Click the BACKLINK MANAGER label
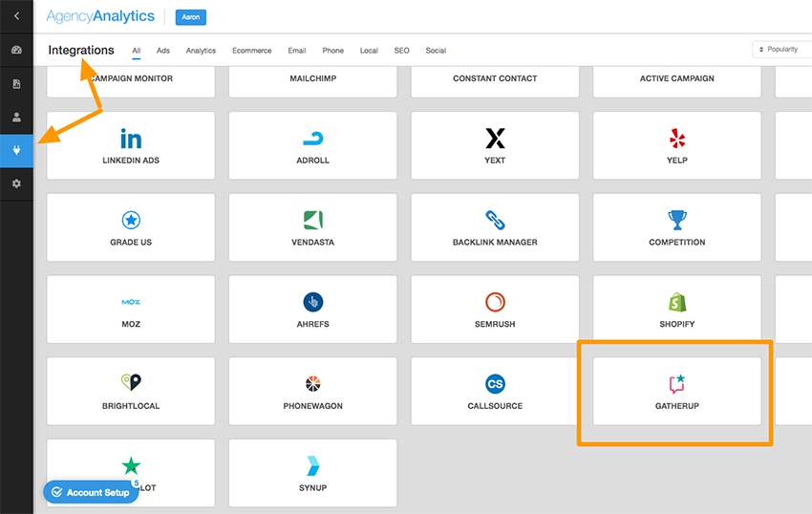 [495, 243]
